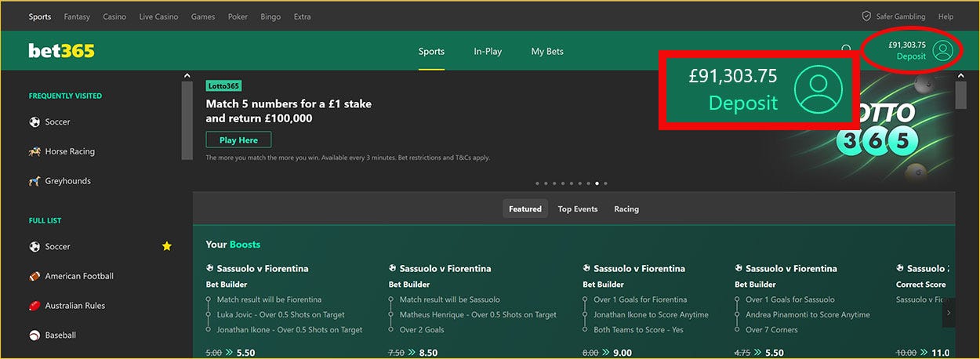
Task: Click 'Both Teams to Score - Yes' text
Action: (x=638, y=330)
